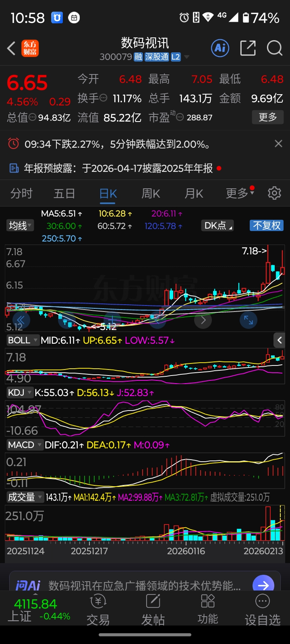Tap the main candlestick K-line chart
Screen dimensions: 290x644
pyautogui.click(x=145, y=288)
